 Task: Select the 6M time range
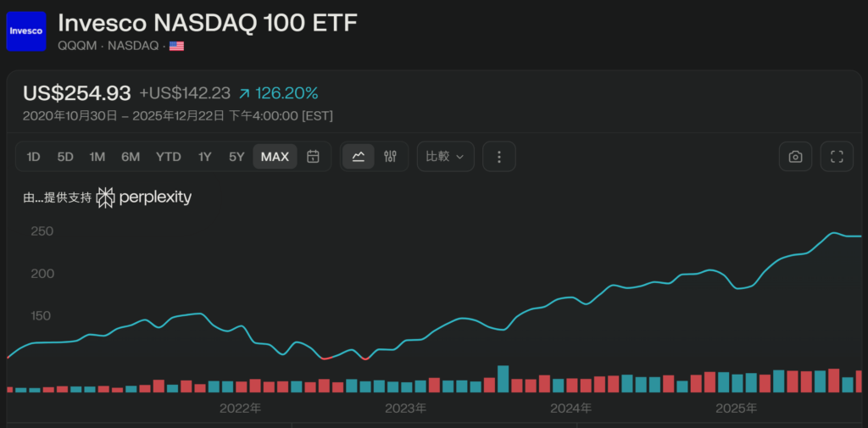point(131,157)
